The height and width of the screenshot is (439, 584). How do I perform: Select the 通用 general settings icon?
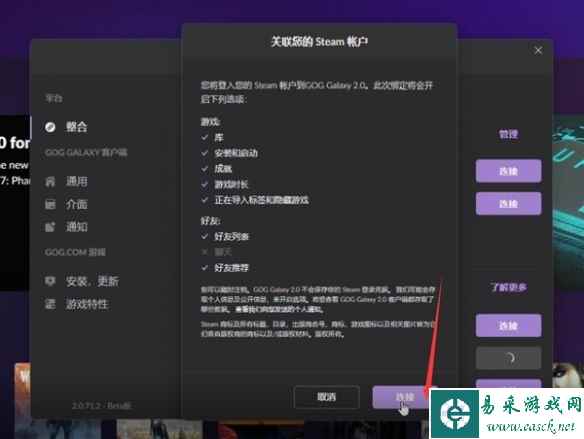[x=50, y=182]
